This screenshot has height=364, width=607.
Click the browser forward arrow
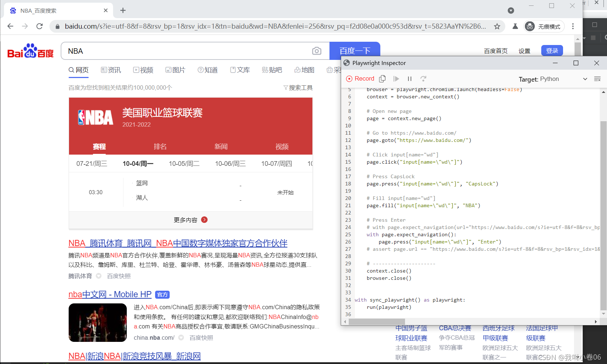point(25,26)
